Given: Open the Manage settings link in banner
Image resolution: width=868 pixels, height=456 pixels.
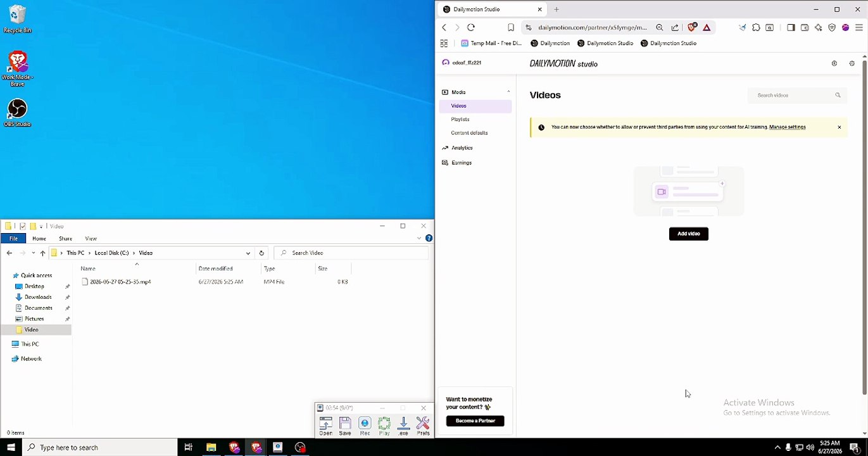Looking at the screenshot, I should (x=787, y=127).
